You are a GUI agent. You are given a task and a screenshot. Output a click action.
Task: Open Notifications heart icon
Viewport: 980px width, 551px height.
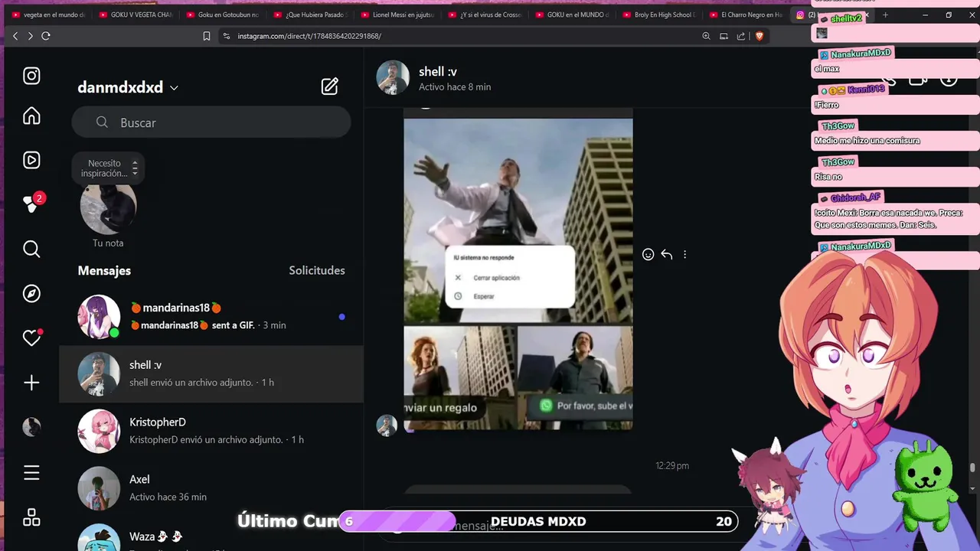(31, 337)
